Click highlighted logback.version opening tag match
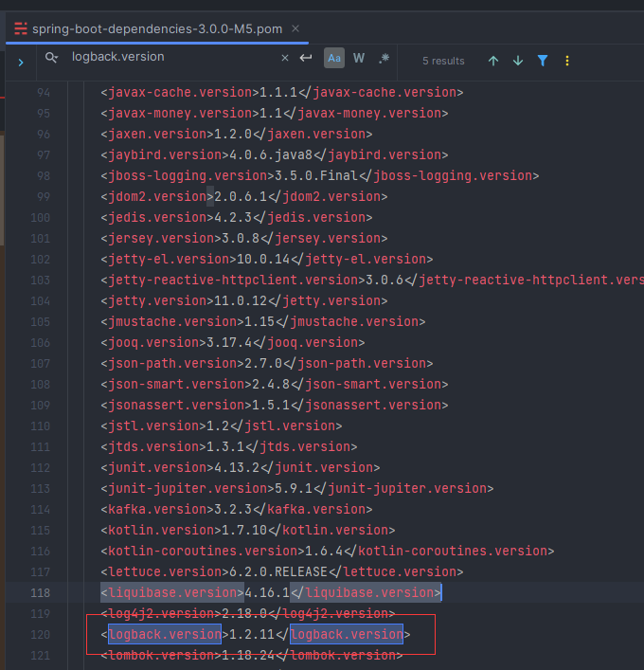 [165, 634]
